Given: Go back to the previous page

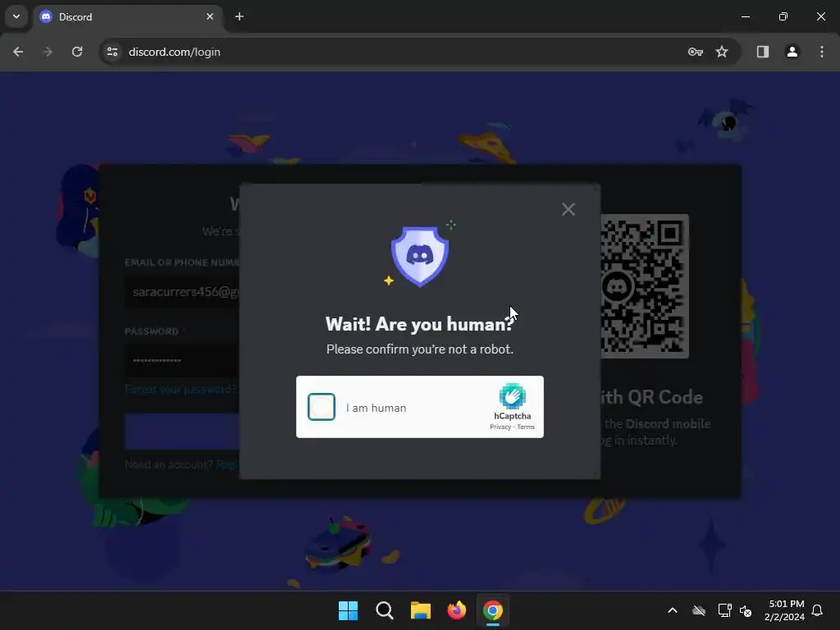Looking at the screenshot, I should [18, 52].
